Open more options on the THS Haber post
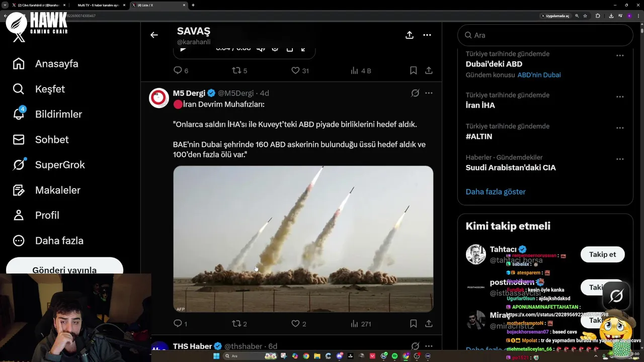644x362 pixels. 429,346
